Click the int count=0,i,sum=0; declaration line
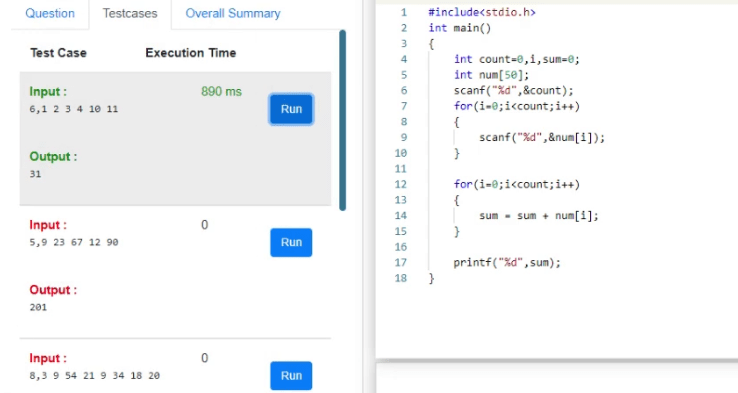Image resolution: width=738 pixels, height=393 pixels. pos(517,59)
